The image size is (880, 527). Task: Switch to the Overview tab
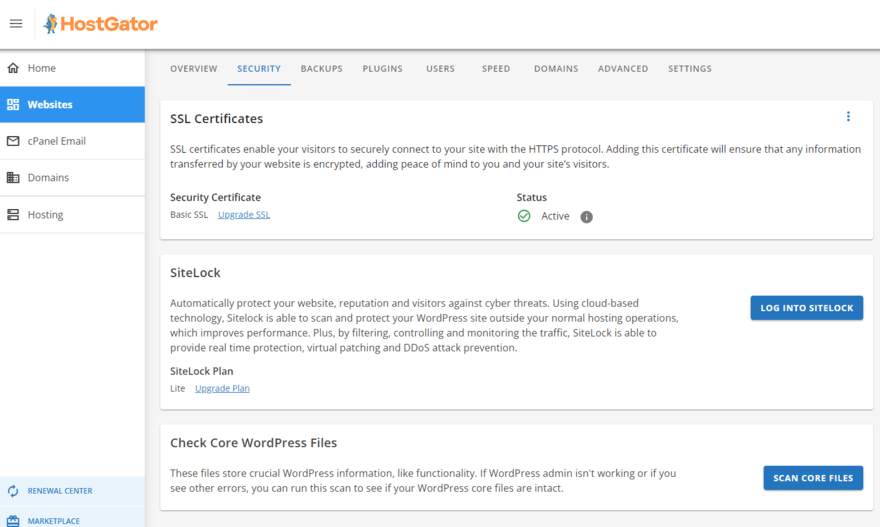(x=194, y=68)
